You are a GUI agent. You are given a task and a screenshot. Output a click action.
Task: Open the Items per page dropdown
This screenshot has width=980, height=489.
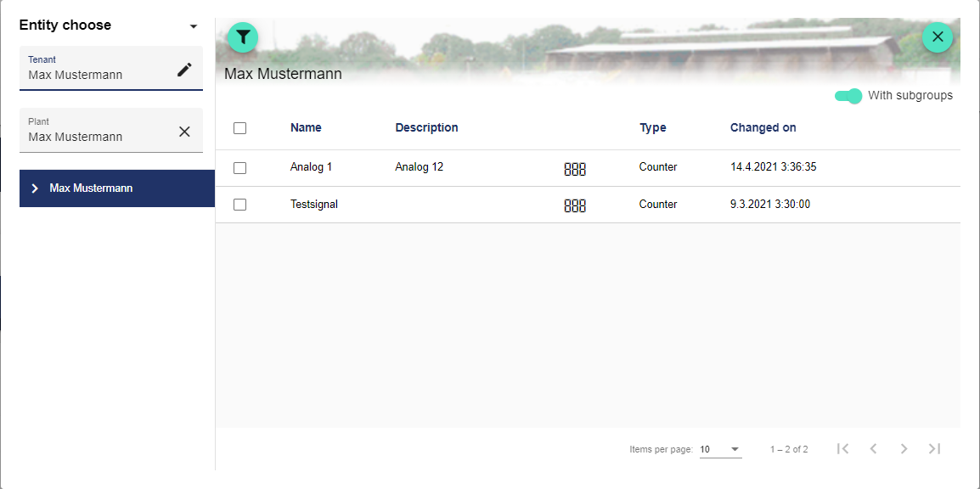[720, 449]
